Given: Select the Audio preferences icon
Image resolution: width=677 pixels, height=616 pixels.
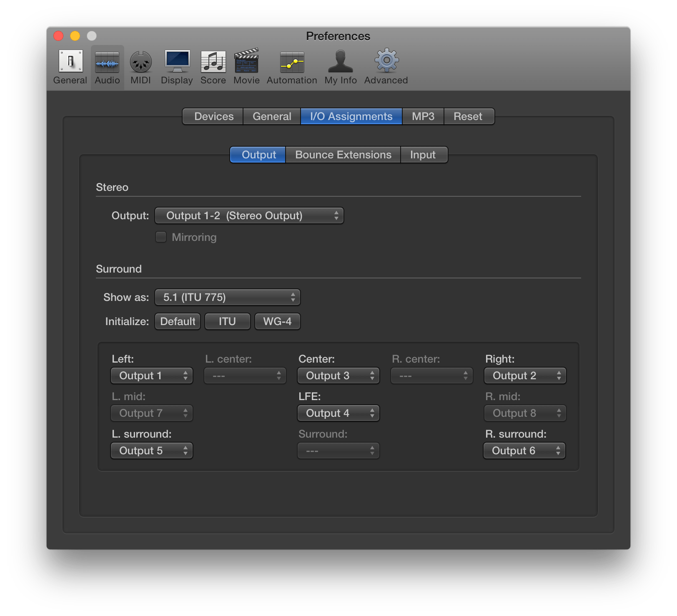Looking at the screenshot, I should (107, 65).
